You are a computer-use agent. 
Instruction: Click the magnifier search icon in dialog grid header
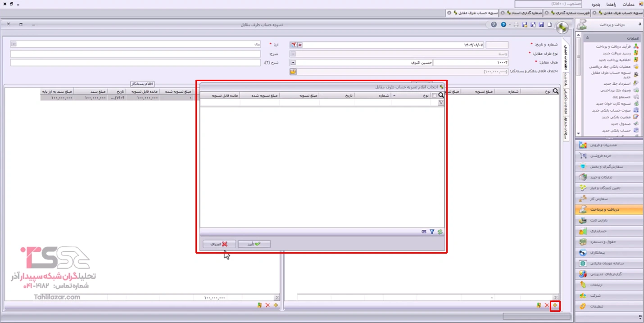[441, 96]
